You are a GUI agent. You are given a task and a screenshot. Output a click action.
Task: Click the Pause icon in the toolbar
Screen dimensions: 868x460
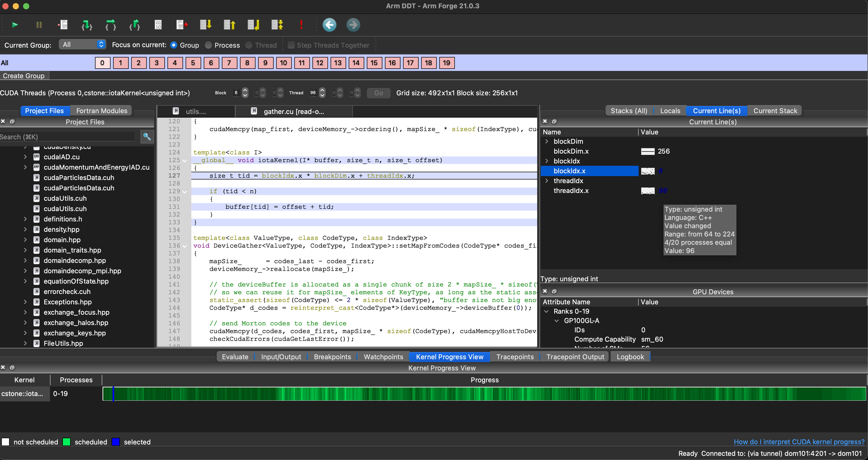tap(39, 25)
